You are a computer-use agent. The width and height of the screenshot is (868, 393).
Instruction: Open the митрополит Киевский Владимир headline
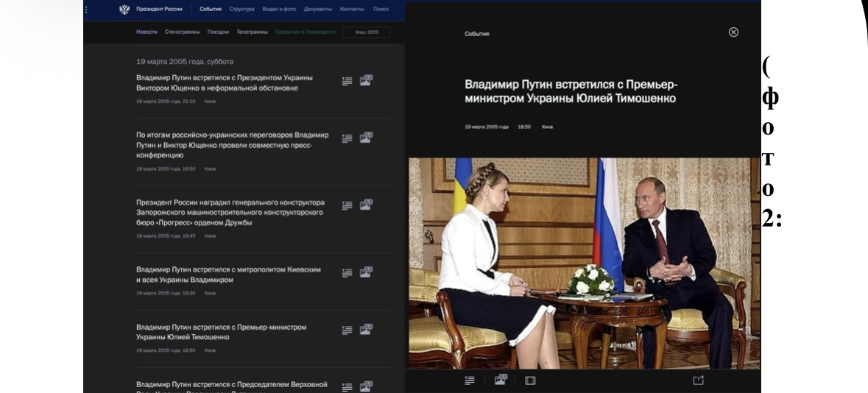click(x=229, y=275)
